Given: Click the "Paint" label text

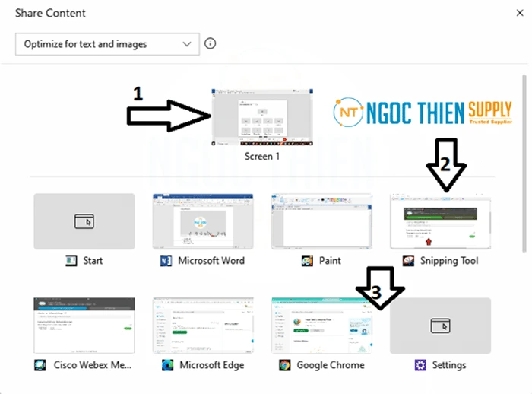Looking at the screenshot, I should pos(330,261).
